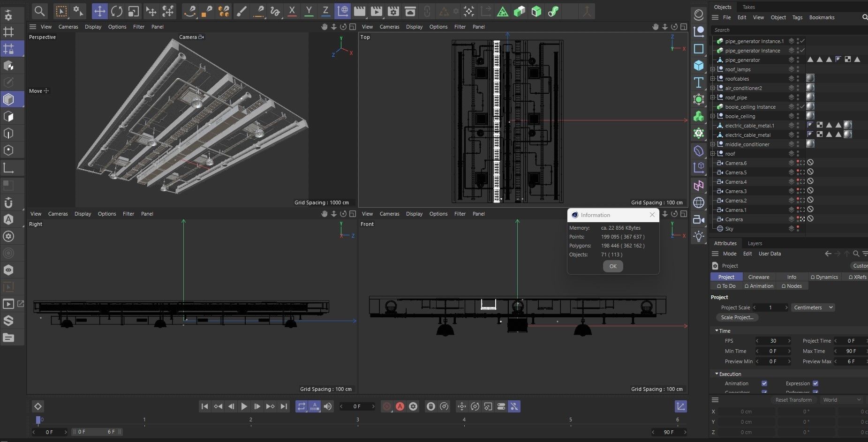Maximize the Top viewport with its corner icon
The image size is (868, 442).
click(x=684, y=27)
